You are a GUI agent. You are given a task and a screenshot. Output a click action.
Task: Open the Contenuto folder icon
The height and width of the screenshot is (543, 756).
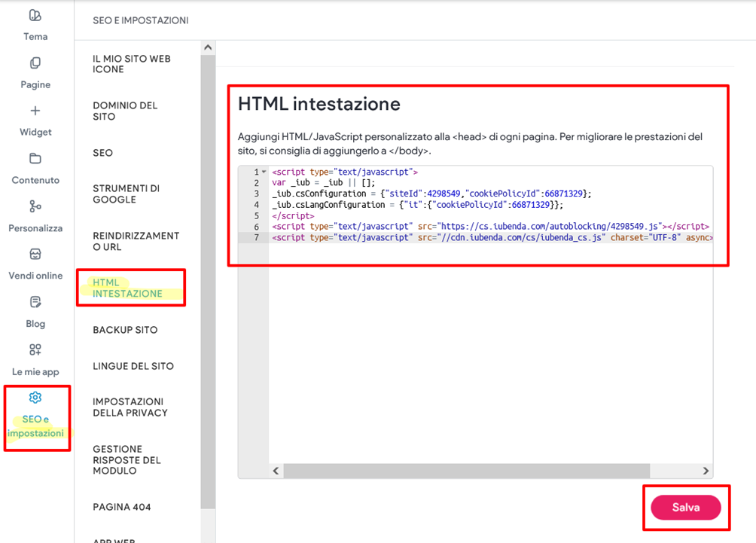pyautogui.click(x=35, y=159)
